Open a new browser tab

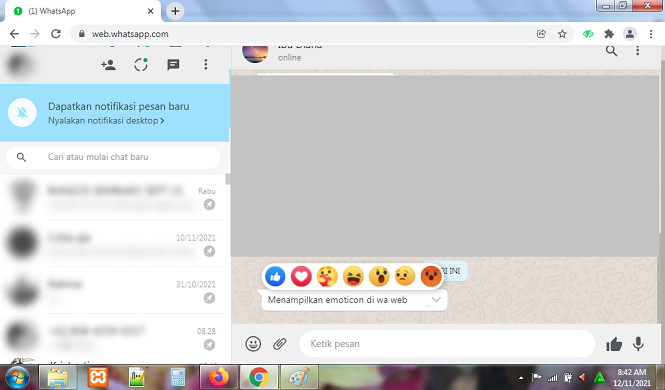coord(175,11)
